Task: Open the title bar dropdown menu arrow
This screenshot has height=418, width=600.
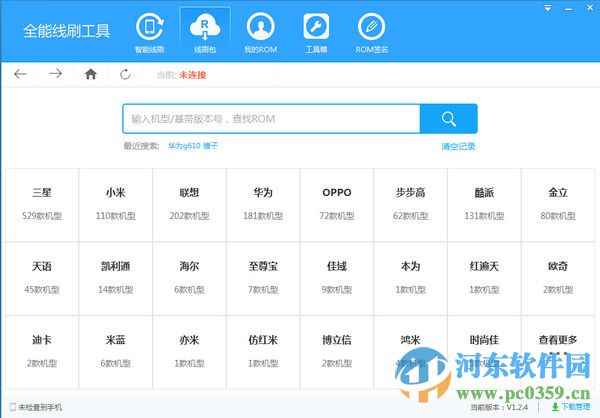Action: [x=548, y=8]
